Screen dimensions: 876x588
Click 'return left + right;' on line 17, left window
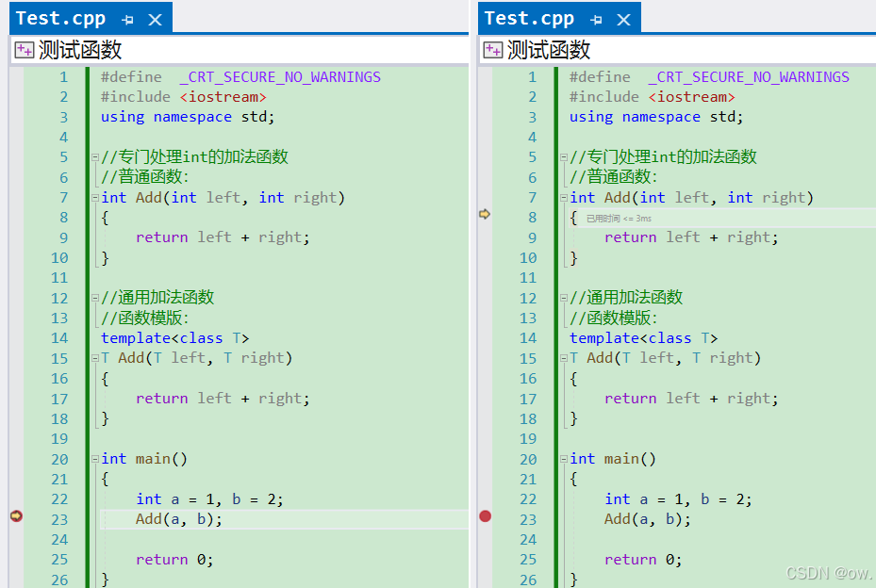(x=223, y=399)
